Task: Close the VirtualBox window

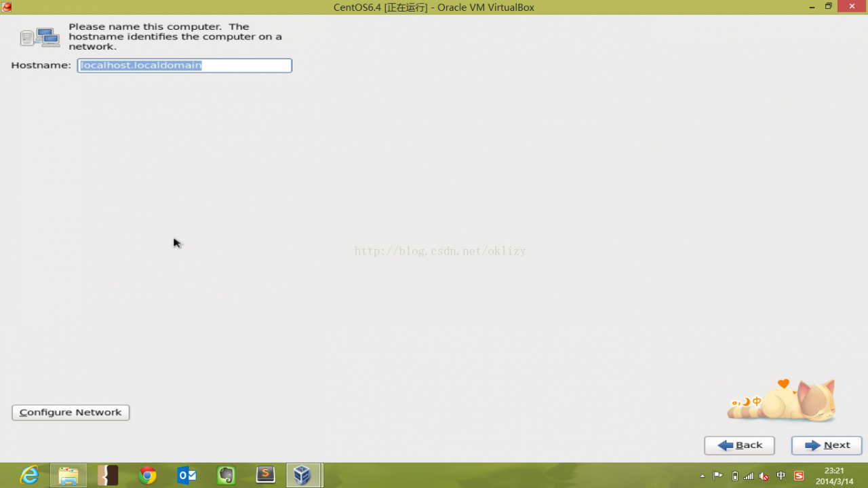Action: pos(852,6)
